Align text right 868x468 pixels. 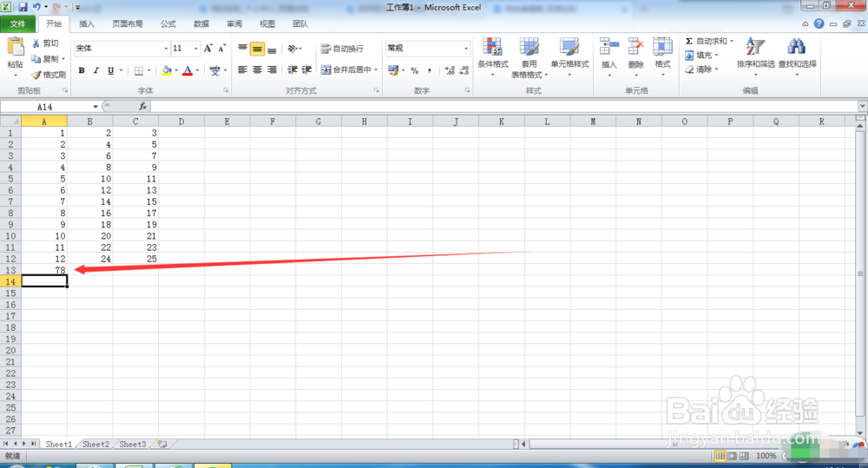pyautogui.click(x=272, y=69)
